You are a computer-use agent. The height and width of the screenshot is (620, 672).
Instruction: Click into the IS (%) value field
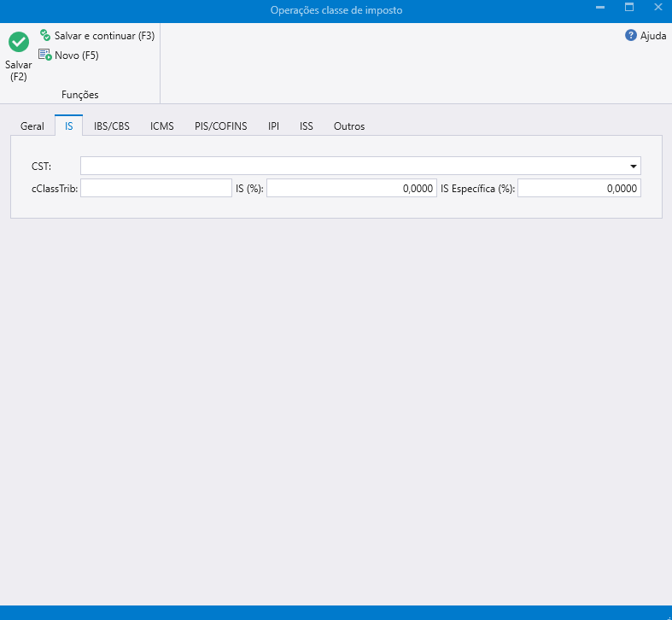[351, 189]
